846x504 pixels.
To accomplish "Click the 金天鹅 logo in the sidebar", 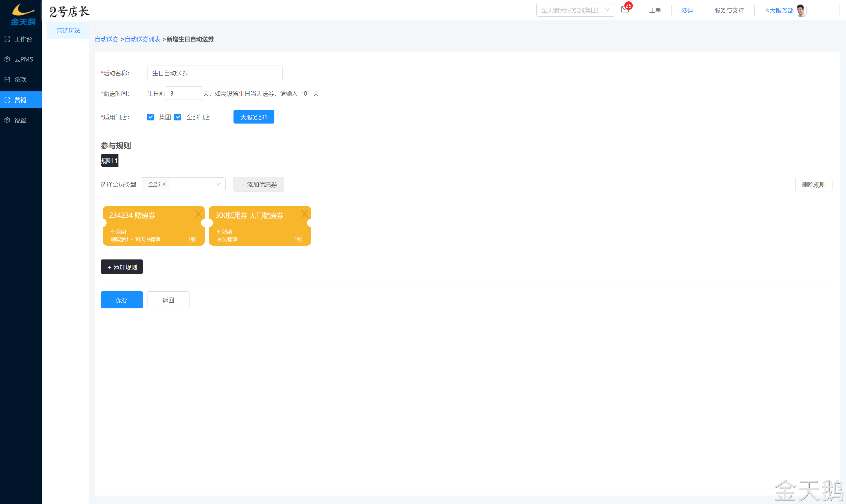I will point(23,14).
